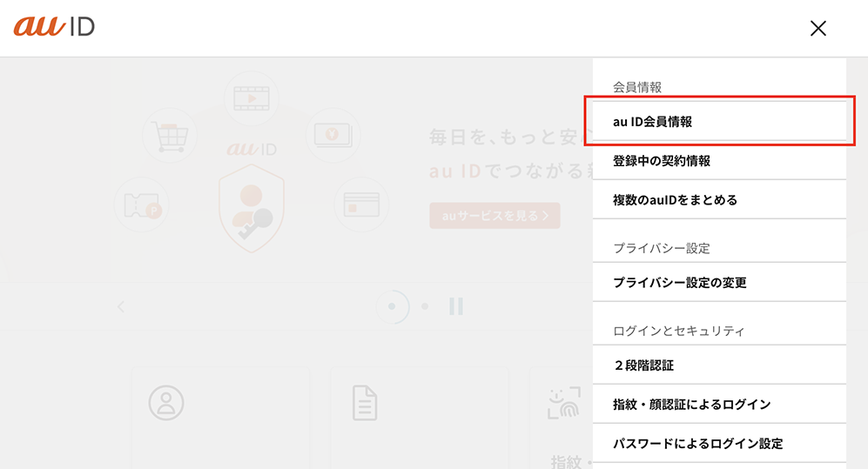Click the document card icon
868x469 pixels.
pyautogui.click(x=365, y=403)
